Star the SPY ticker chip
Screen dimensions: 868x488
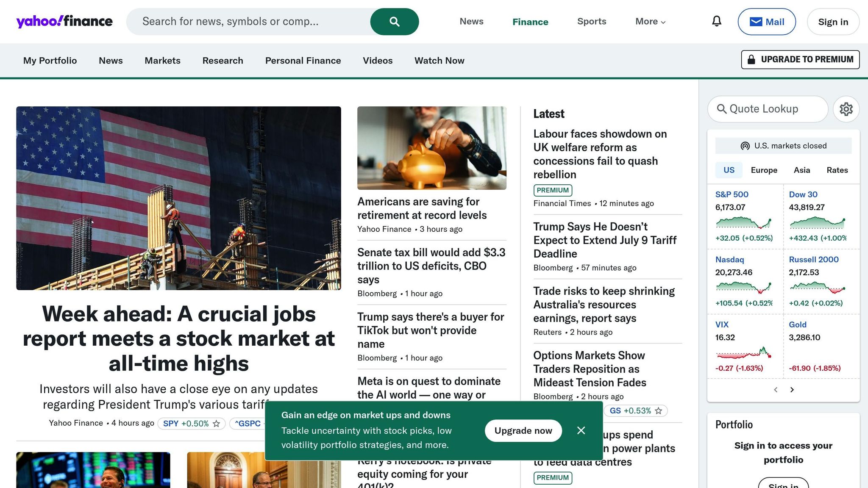[x=216, y=424]
